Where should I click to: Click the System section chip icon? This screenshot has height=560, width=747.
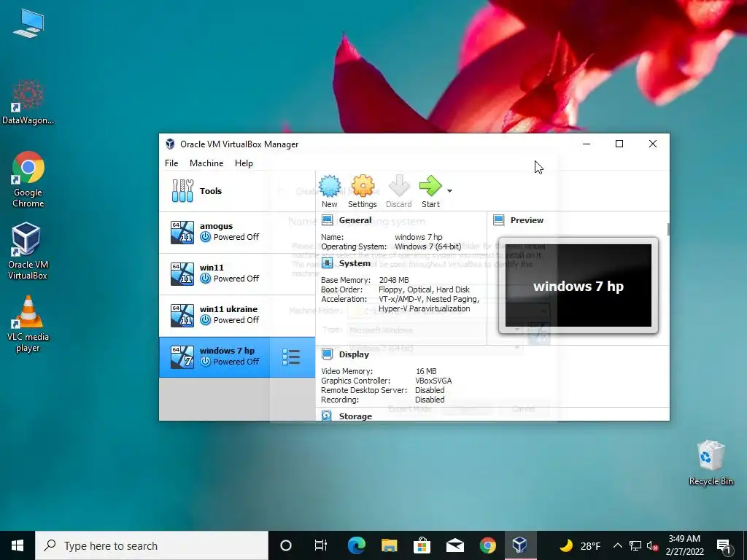(328, 262)
